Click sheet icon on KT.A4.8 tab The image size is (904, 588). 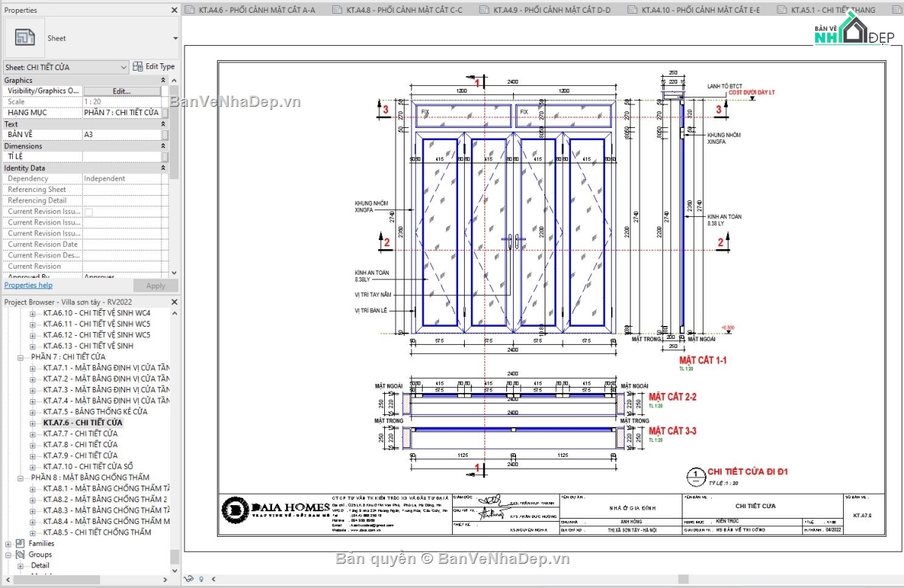point(337,10)
